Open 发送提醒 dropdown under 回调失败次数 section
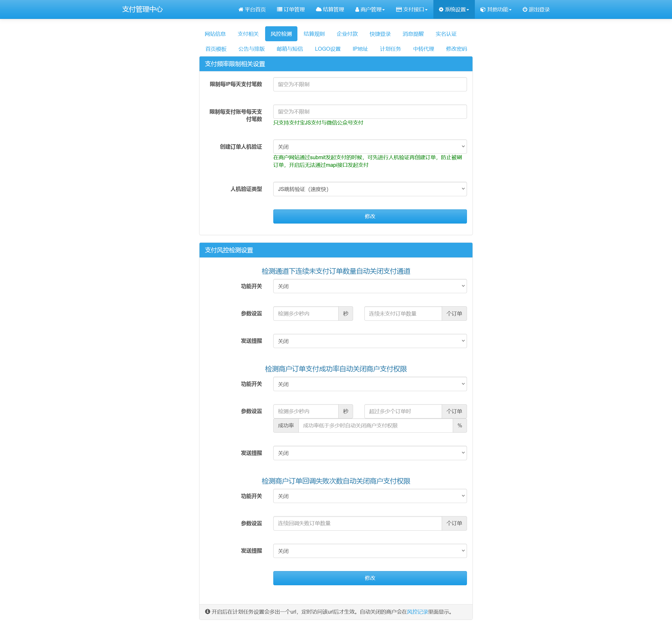The width and height of the screenshot is (672, 627). [x=369, y=551]
